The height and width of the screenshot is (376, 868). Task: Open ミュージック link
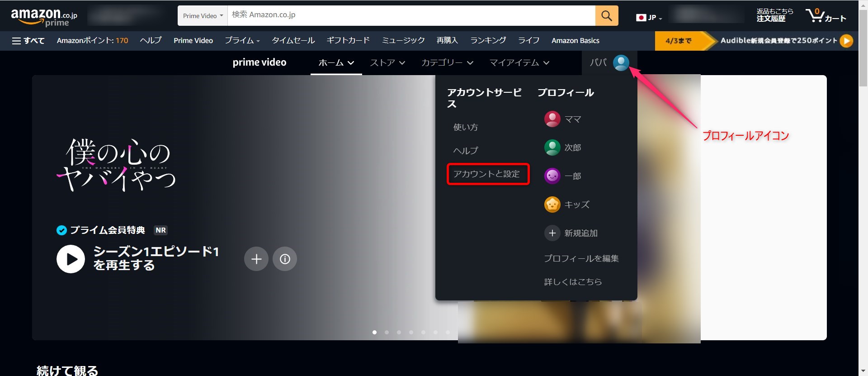tap(403, 41)
